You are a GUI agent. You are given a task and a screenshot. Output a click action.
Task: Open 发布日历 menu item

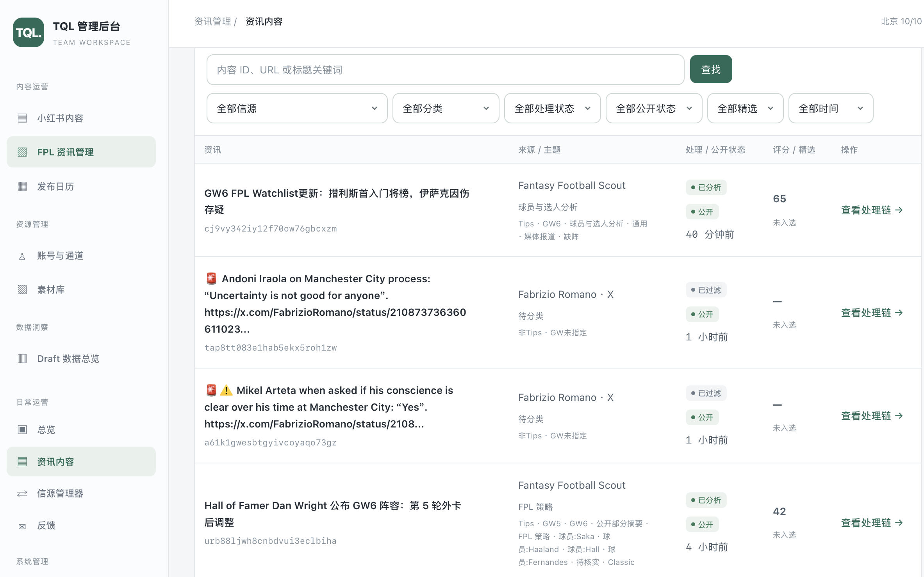point(81,186)
